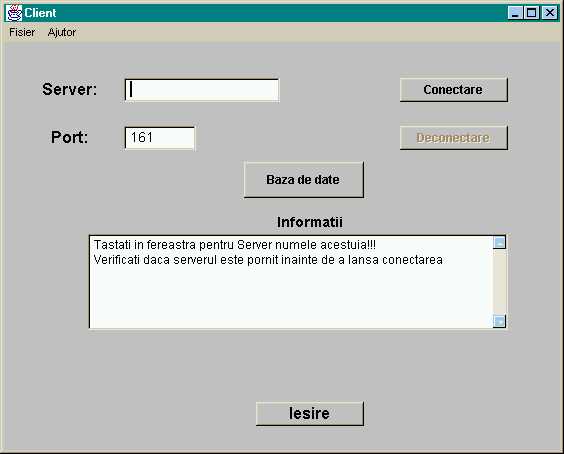Close the Client window
This screenshot has width=564, height=454.
point(550,13)
